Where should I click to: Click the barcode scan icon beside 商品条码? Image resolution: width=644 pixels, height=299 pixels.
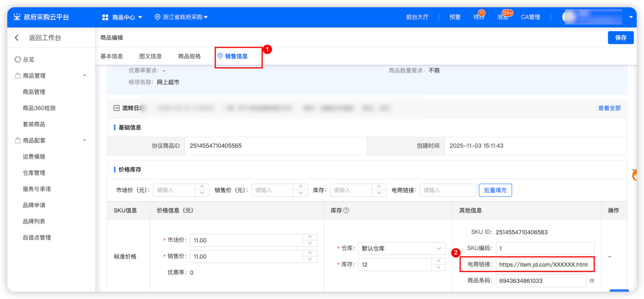(x=592, y=281)
